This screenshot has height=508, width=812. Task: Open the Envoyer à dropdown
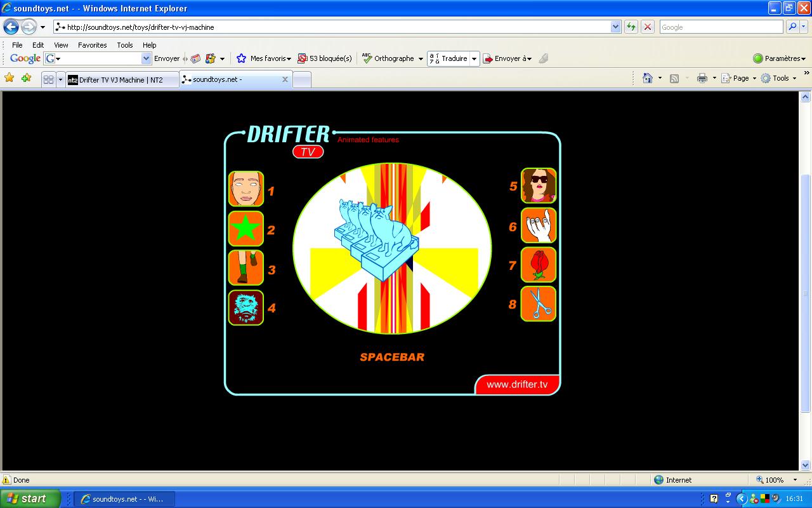point(507,58)
